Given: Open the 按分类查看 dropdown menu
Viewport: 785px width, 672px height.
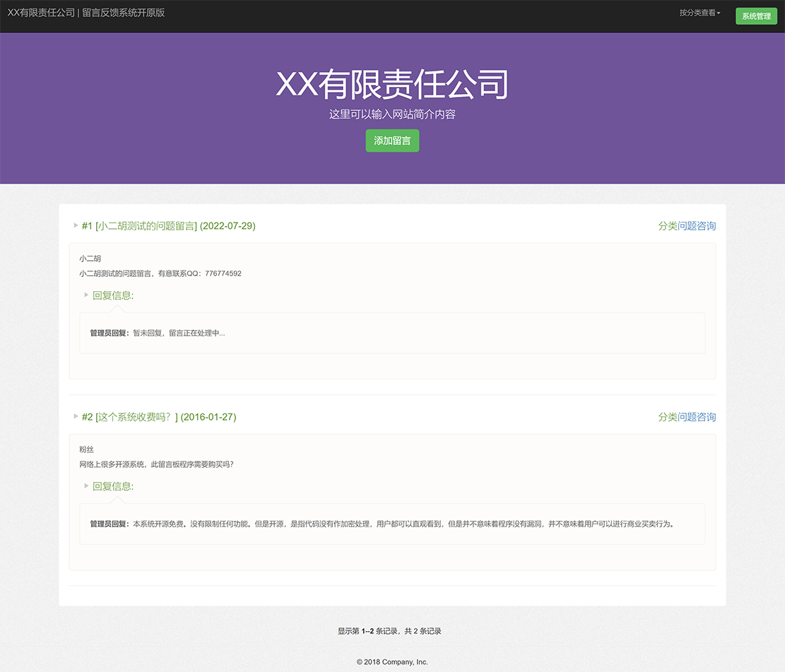Looking at the screenshot, I should [700, 13].
